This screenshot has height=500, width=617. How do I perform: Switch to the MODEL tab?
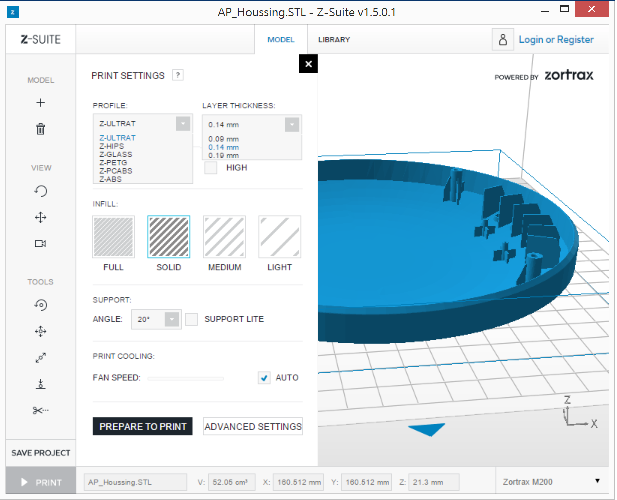(x=281, y=40)
